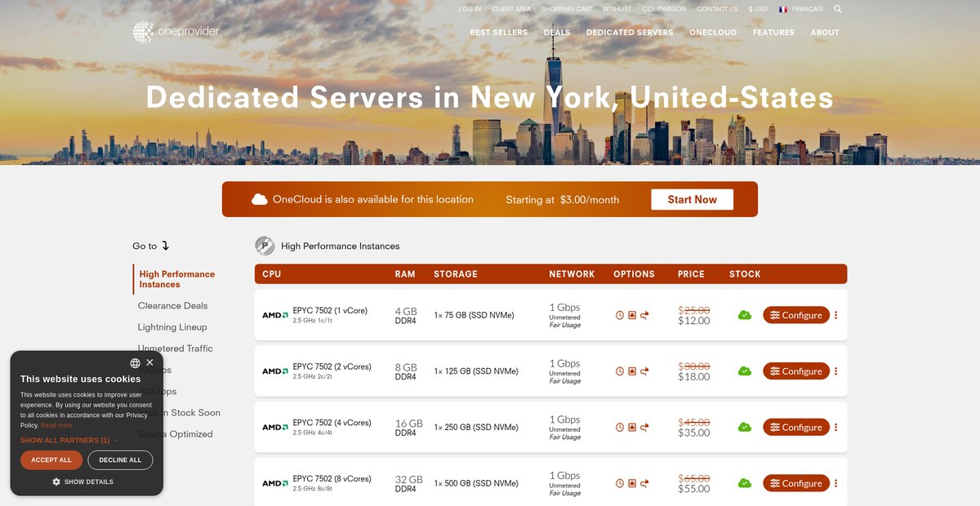
Task: Click the green stock cloud in the $12.00 row
Action: 745,315
